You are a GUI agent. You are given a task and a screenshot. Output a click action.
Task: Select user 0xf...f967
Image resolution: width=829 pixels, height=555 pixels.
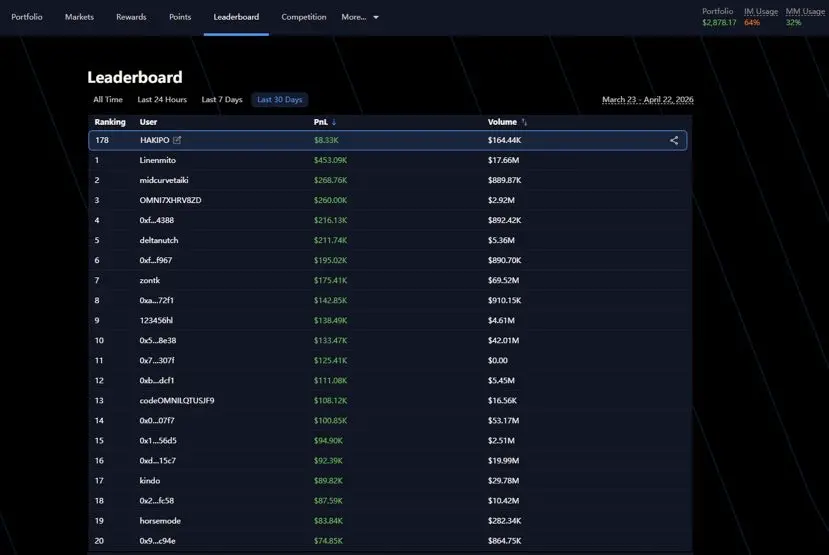[155, 261]
